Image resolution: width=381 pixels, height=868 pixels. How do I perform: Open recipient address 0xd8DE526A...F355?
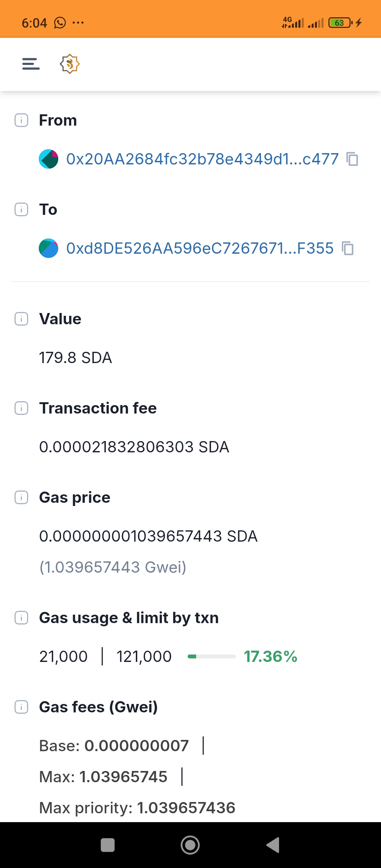click(x=200, y=248)
